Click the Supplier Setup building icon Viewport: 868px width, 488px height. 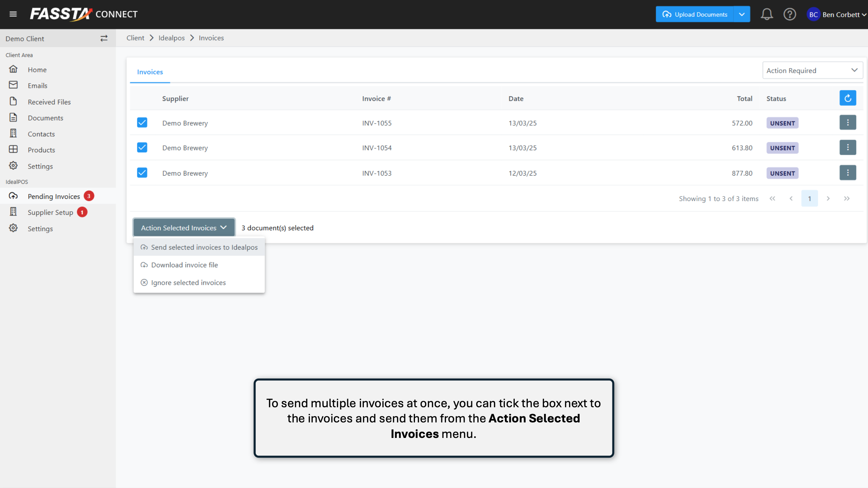tap(13, 212)
